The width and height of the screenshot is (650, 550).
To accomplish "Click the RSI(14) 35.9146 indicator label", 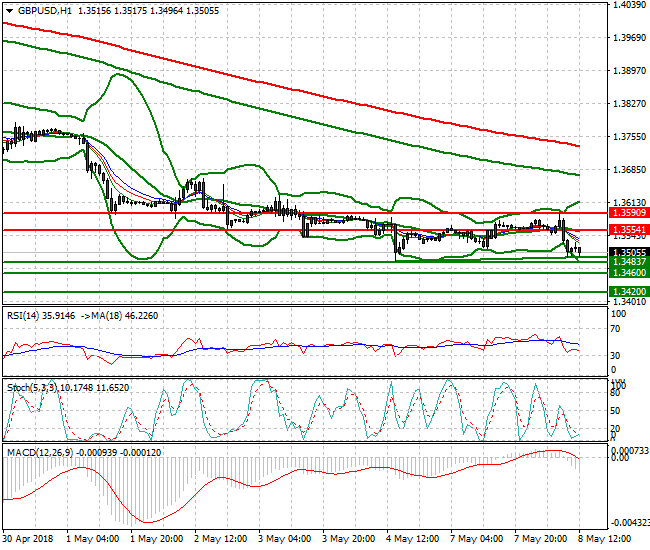I will (x=41, y=316).
